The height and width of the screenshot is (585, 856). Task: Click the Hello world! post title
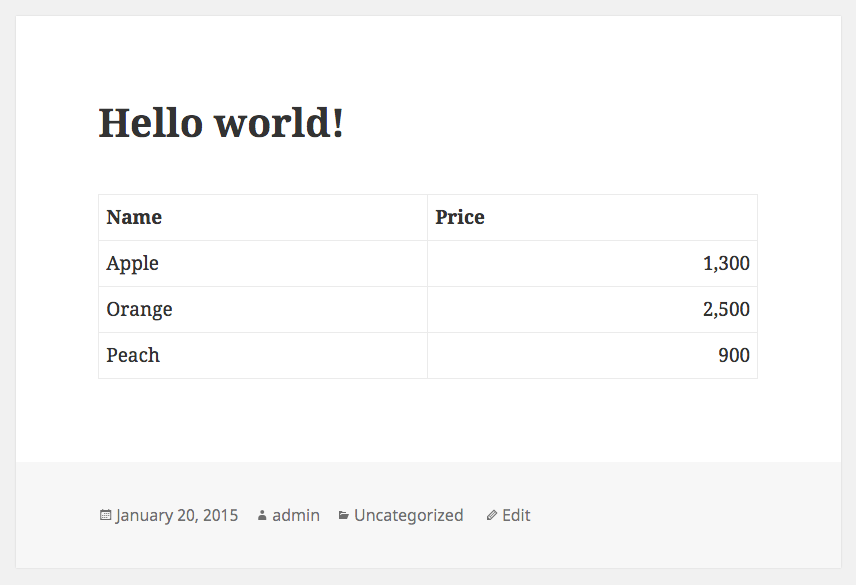(x=221, y=123)
